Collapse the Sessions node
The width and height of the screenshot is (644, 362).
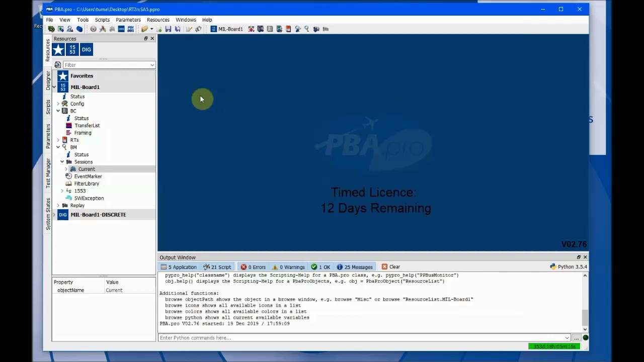point(62,162)
